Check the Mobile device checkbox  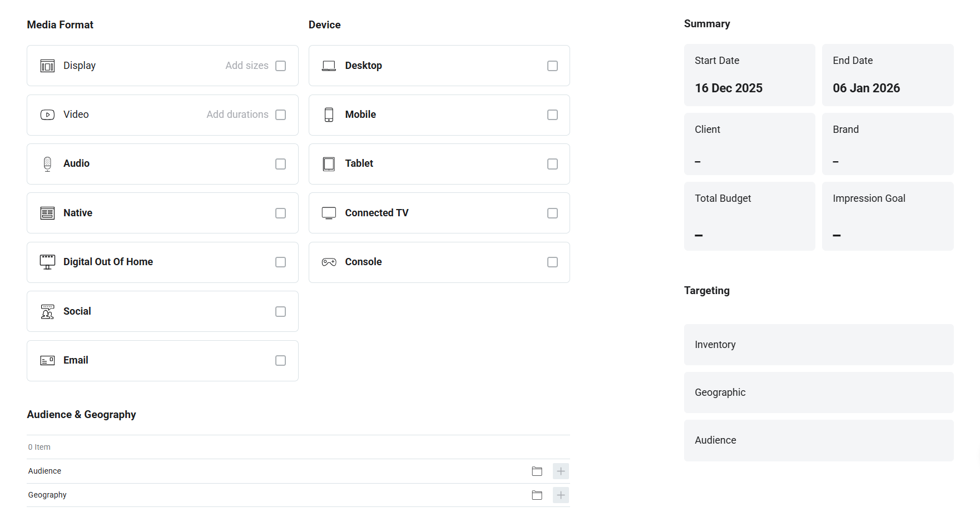click(x=552, y=115)
